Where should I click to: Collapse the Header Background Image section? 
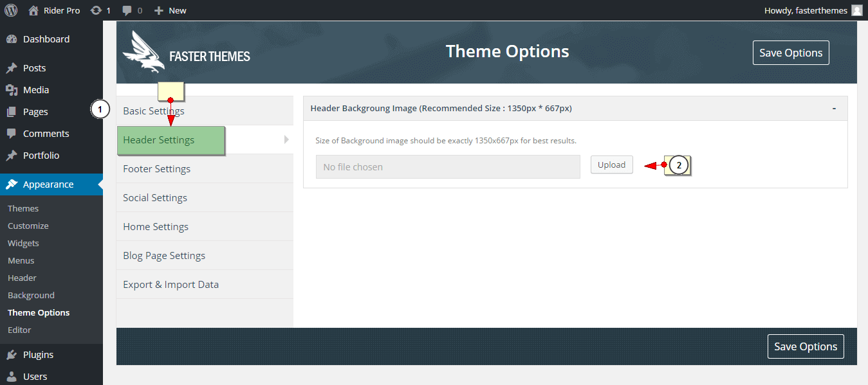pos(834,108)
